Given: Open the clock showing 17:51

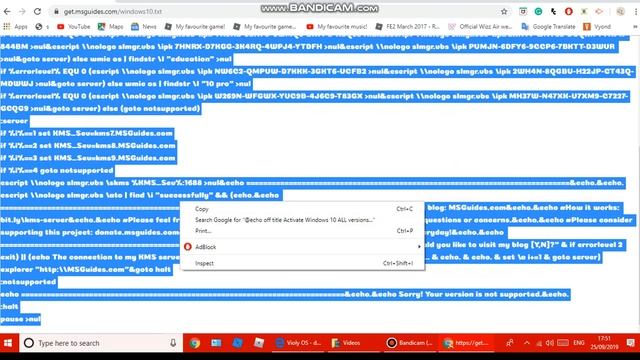Looking at the screenshot, I should (604, 343).
